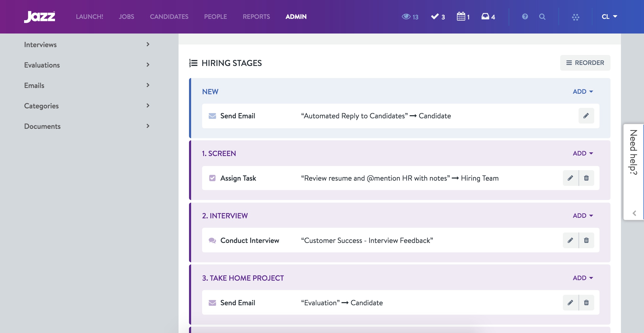
Task: Click "Review resume and @mention HR with notes" text
Action: point(375,178)
